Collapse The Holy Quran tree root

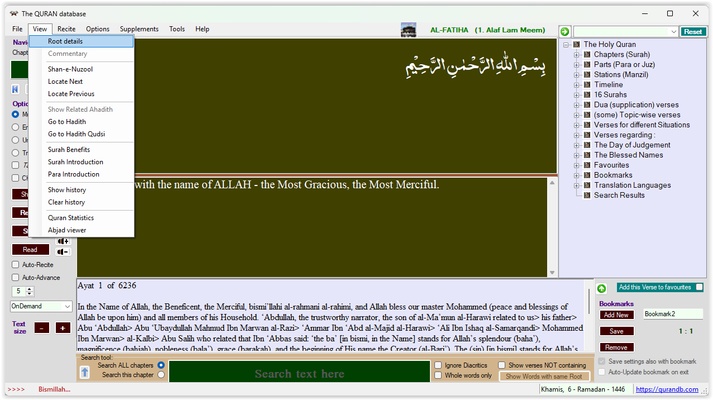tap(566, 45)
